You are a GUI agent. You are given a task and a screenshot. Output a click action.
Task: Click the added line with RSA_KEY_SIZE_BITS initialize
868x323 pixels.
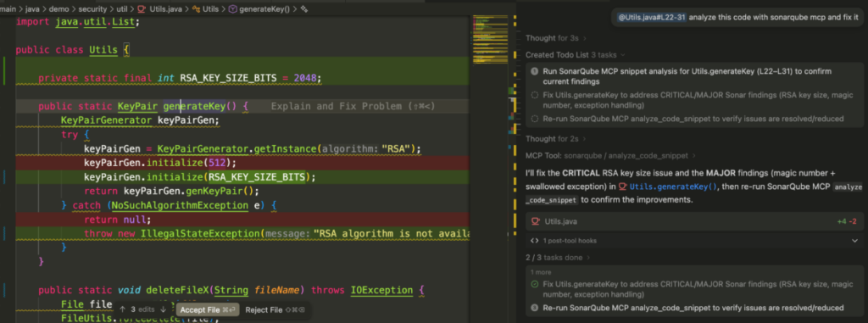coord(199,177)
